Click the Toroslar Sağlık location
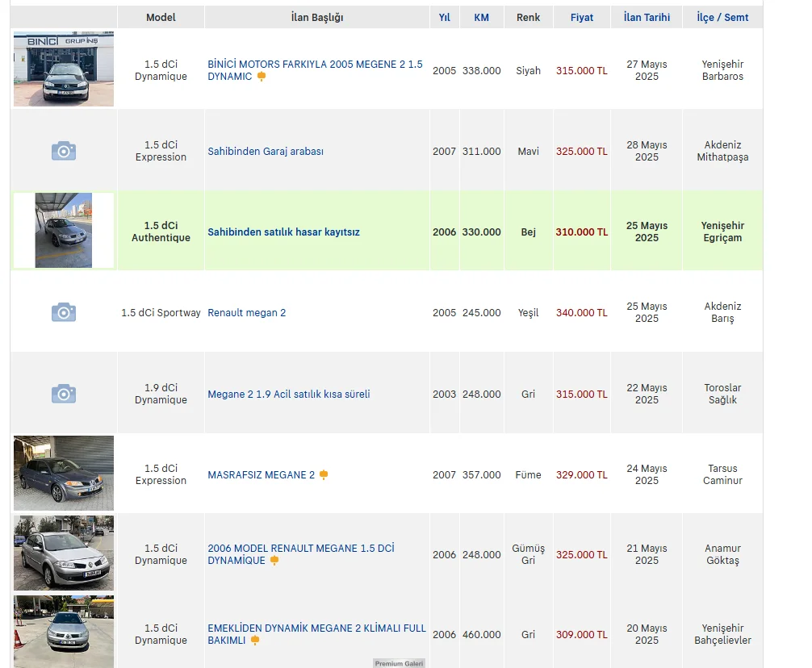The width and height of the screenshot is (812, 668). (722, 394)
